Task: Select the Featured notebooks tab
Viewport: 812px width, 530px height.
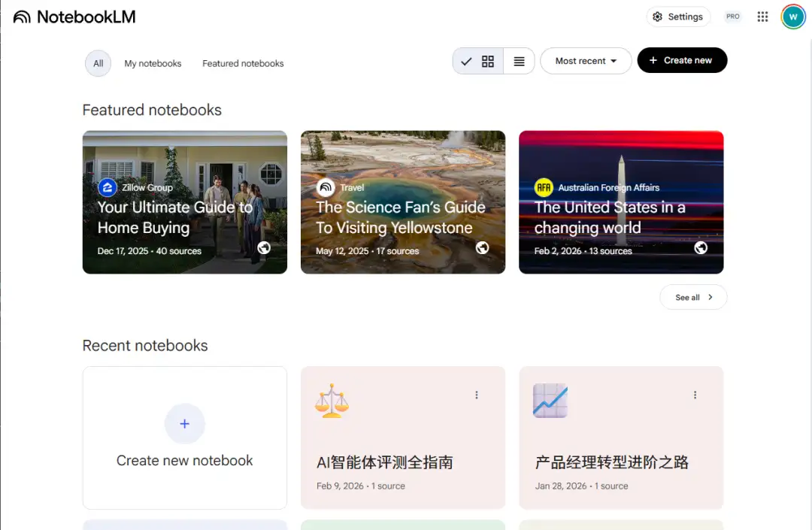Action: point(243,63)
